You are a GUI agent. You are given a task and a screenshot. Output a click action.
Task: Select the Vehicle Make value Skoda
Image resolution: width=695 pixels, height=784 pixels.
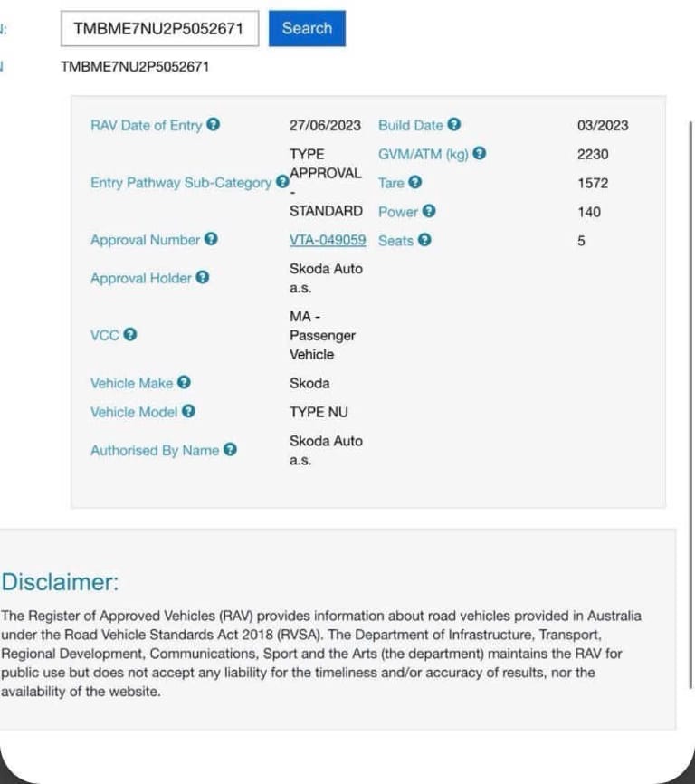309,384
